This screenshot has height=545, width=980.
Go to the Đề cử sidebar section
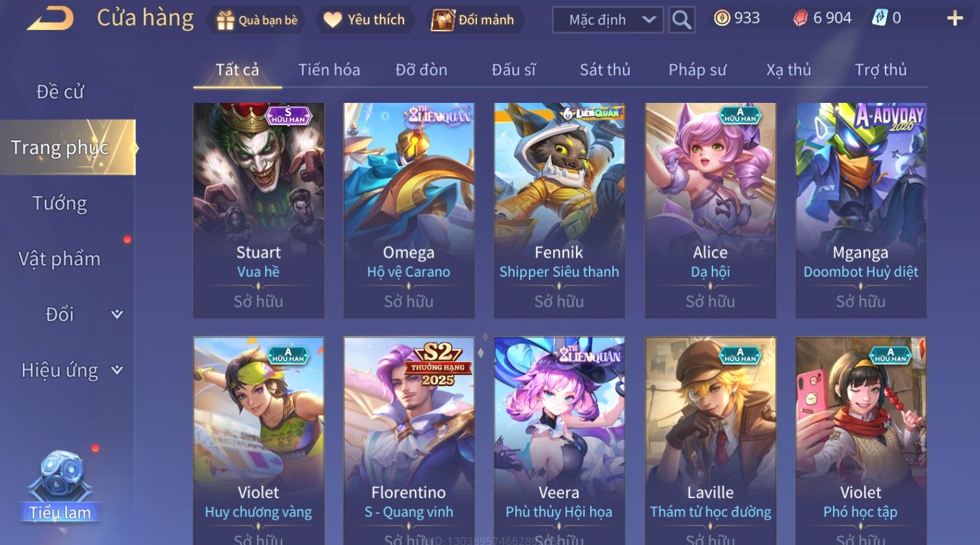(60, 92)
